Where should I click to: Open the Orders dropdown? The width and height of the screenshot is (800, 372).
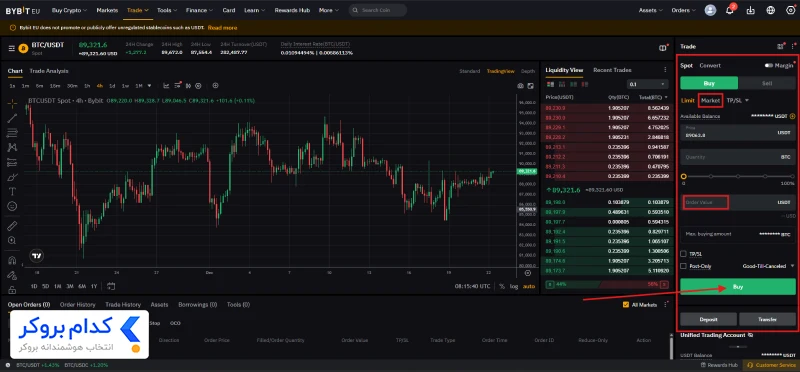tap(683, 10)
